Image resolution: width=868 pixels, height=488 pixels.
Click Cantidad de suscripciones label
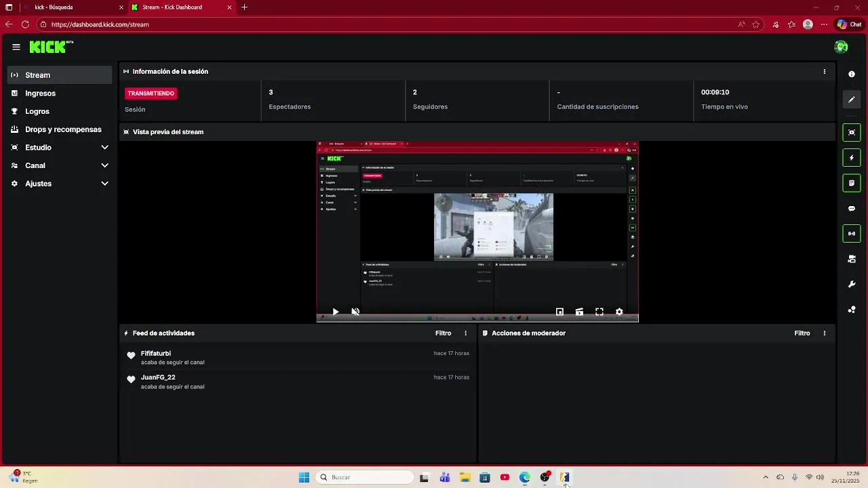click(x=597, y=107)
